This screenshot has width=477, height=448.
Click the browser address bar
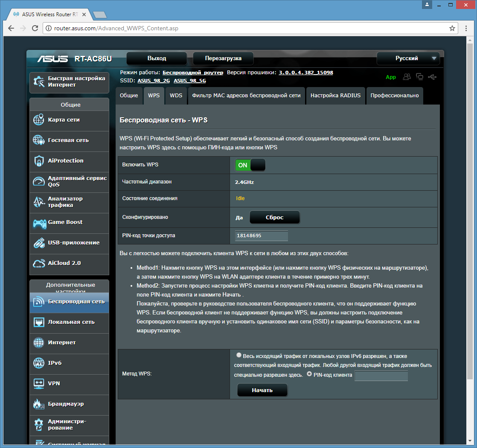pyautogui.click(x=250, y=28)
